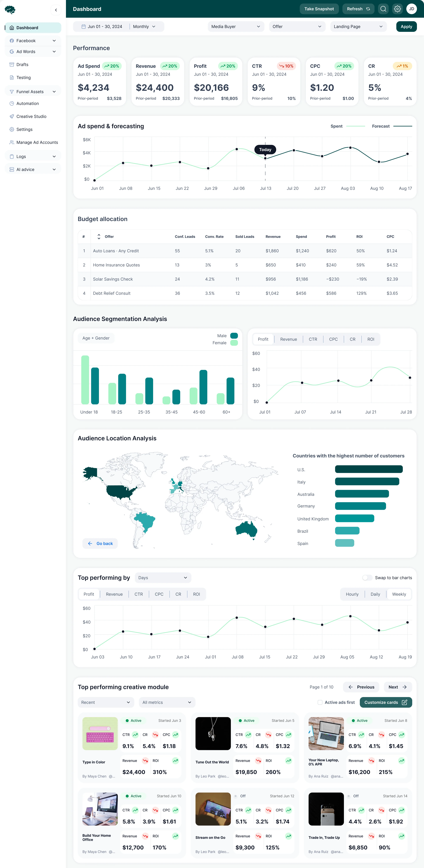Click the Drafts archive icon in sidebar

pyautogui.click(x=12, y=65)
